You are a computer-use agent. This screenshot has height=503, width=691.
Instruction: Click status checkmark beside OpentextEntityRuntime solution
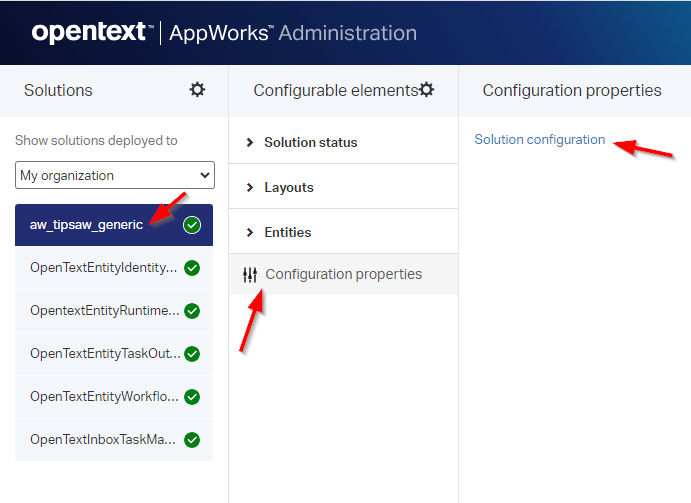click(x=192, y=311)
